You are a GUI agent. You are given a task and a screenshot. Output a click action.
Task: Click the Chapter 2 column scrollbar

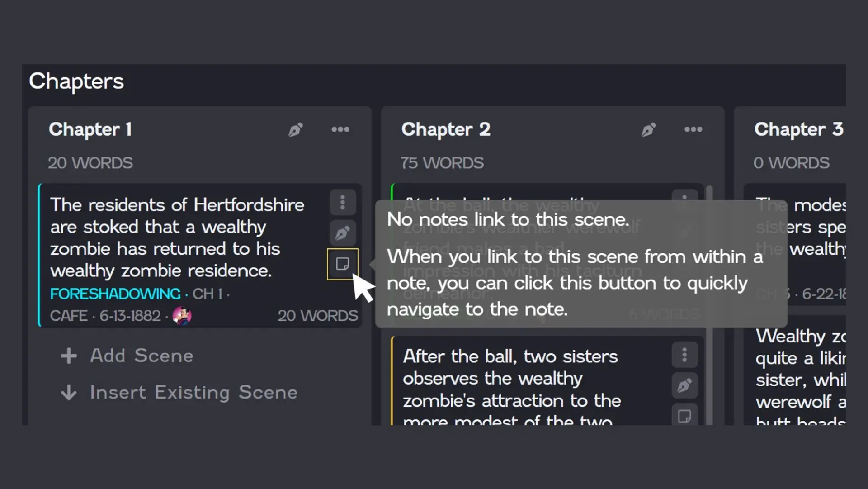click(709, 305)
